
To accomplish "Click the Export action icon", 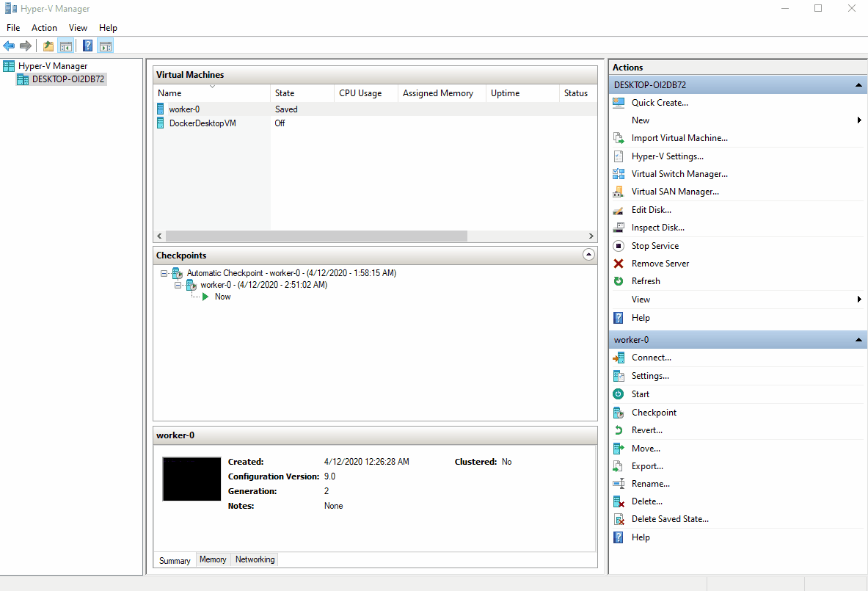I will click(x=619, y=466).
